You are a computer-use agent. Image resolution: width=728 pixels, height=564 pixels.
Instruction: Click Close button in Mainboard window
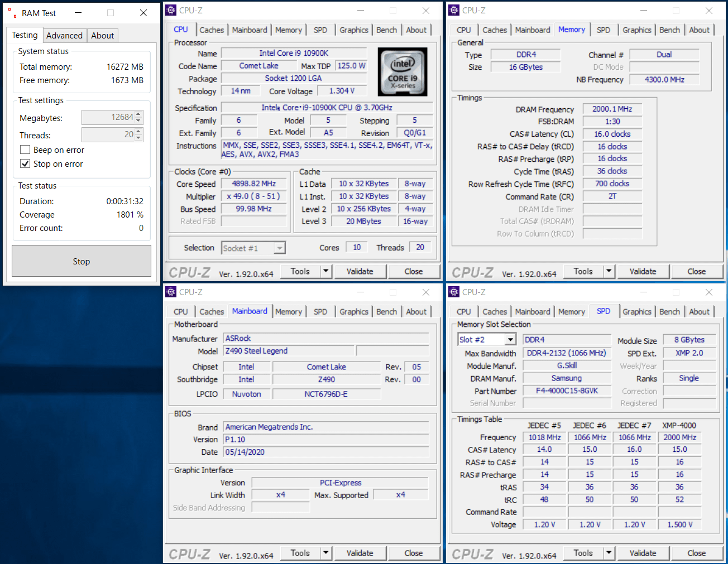click(x=414, y=553)
